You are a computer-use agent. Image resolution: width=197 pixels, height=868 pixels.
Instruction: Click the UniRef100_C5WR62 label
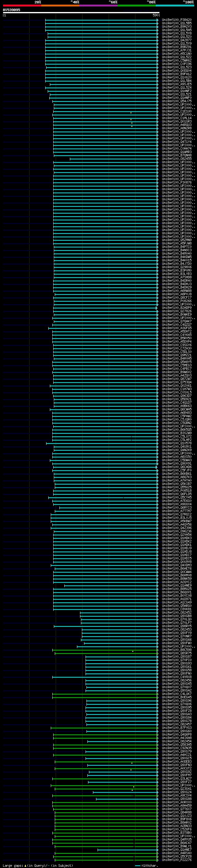[176, 61]
